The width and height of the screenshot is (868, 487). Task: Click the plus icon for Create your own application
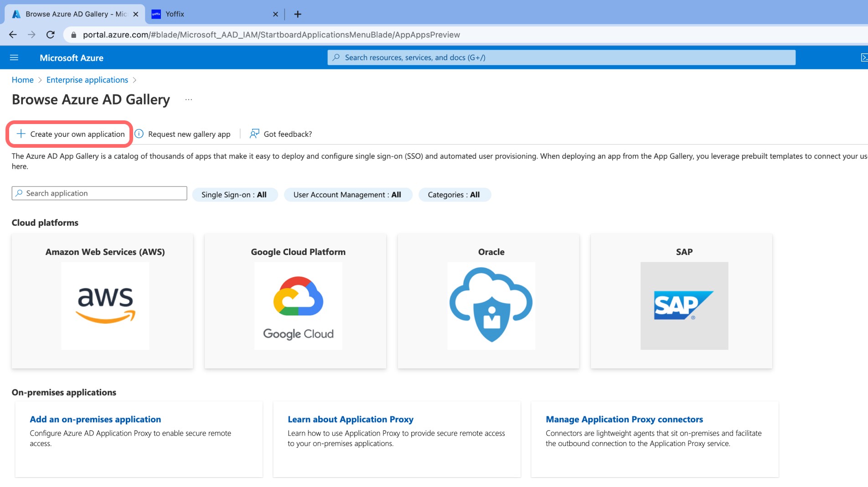21,134
